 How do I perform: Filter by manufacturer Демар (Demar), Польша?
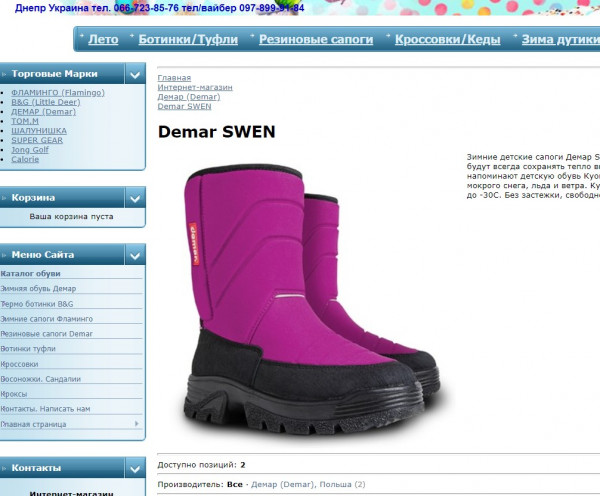pos(308,485)
